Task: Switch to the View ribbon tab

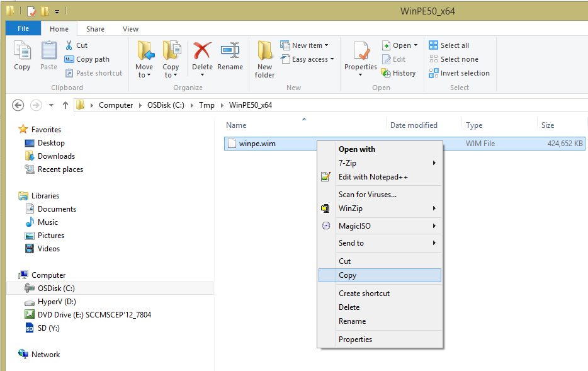Action: coord(130,29)
